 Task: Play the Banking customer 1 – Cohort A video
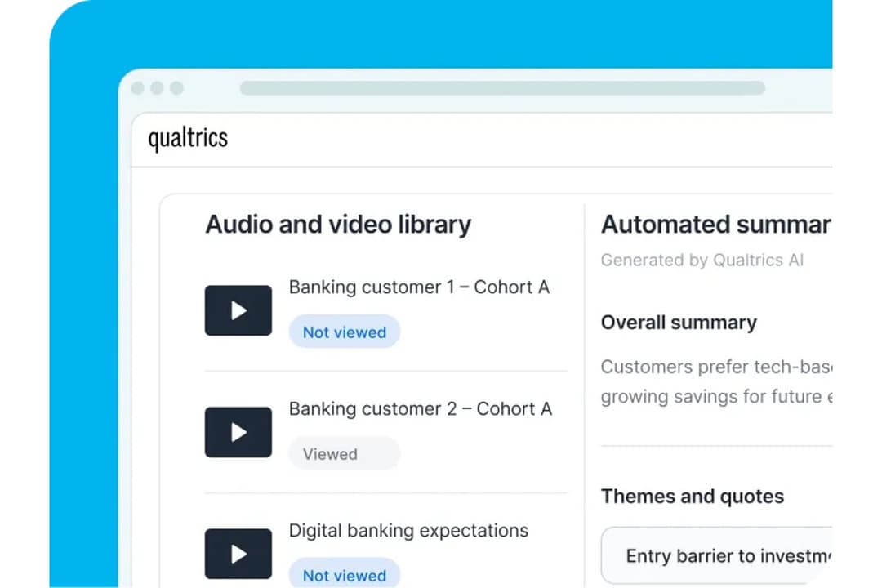238,310
